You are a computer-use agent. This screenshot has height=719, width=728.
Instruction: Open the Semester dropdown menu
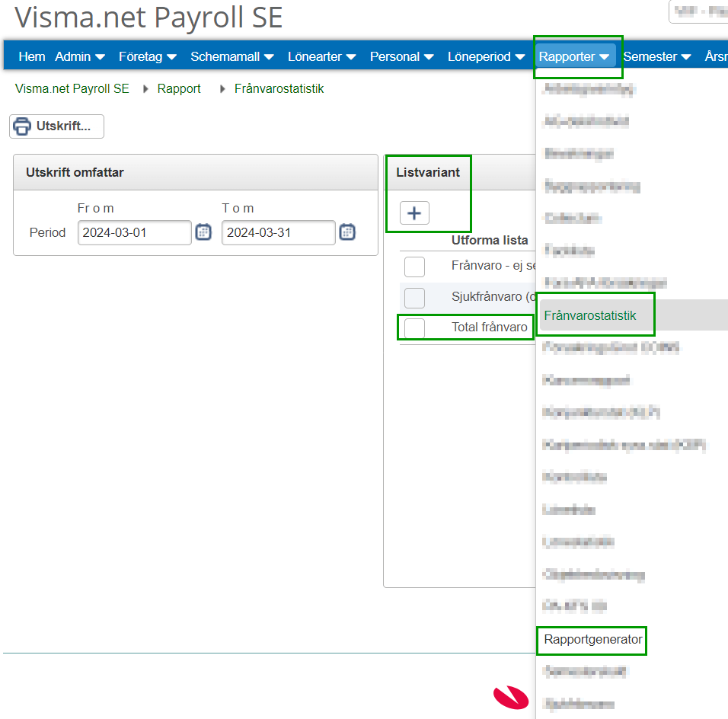pos(657,56)
